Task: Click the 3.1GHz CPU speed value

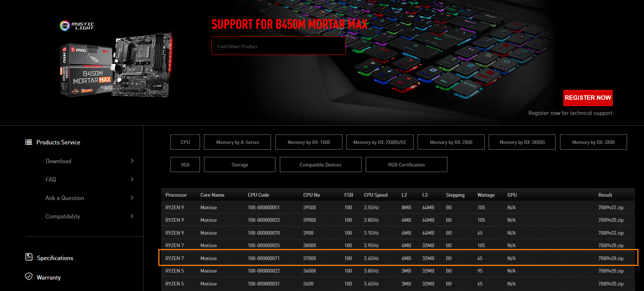Action: tap(372, 233)
